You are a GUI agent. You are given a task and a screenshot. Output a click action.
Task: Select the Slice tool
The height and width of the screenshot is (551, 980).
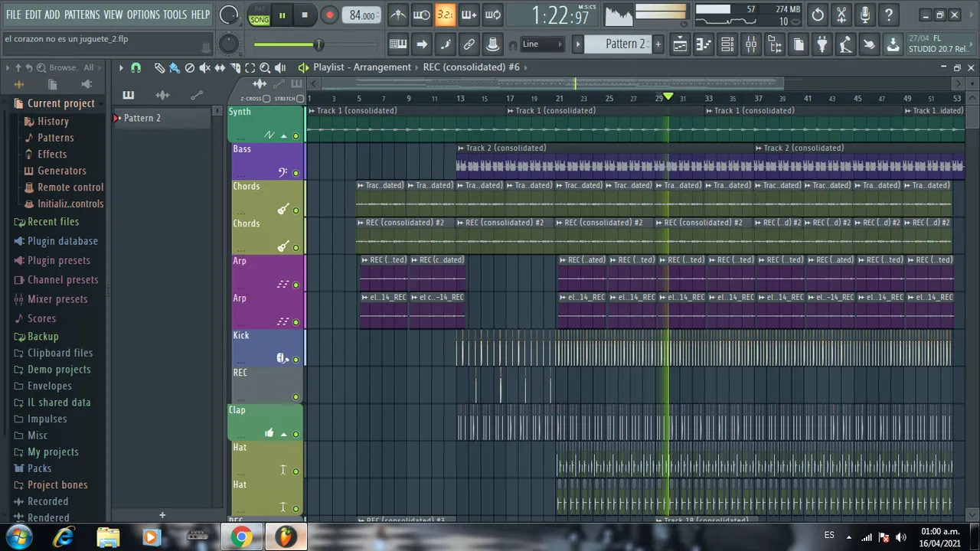click(235, 67)
